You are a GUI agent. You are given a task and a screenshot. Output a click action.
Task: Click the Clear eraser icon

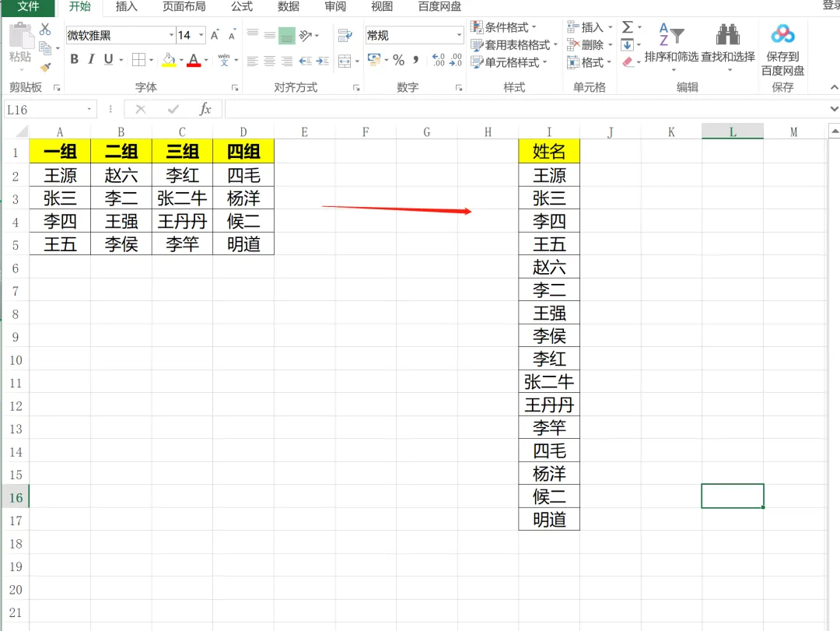628,62
